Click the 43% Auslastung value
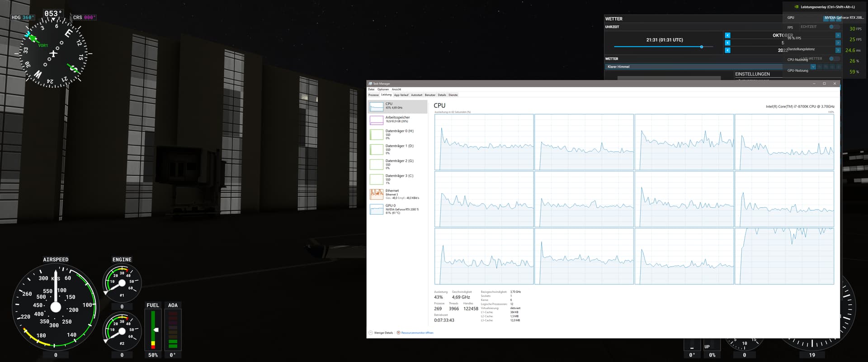The width and height of the screenshot is (868, 362). (439, 297)
